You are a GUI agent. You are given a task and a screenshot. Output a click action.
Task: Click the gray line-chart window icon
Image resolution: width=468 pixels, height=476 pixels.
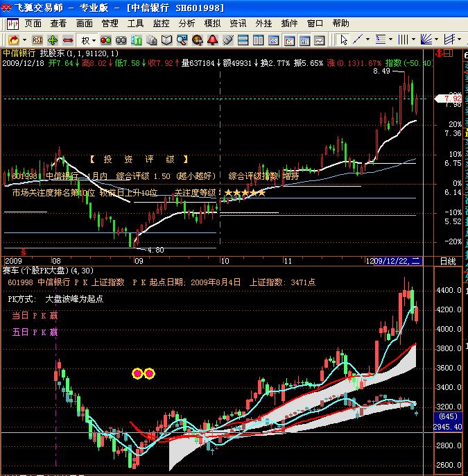[320, 40]
